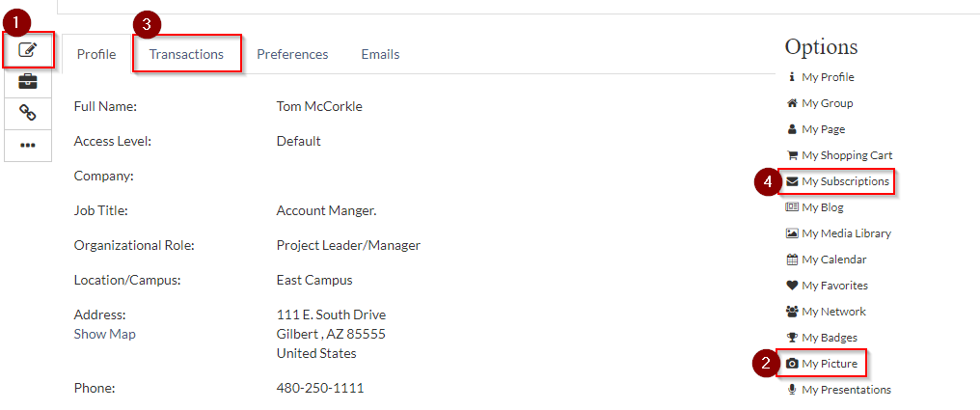Click the chain link icon
The width and height of the screenshot is (980, 410).
point(28,113)
